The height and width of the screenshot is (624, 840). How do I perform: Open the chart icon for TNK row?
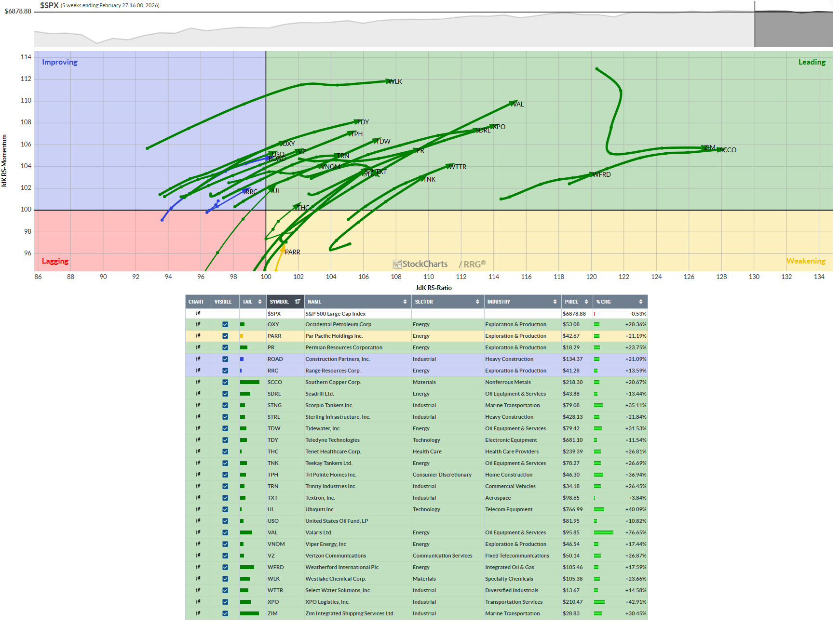[198, 463]
